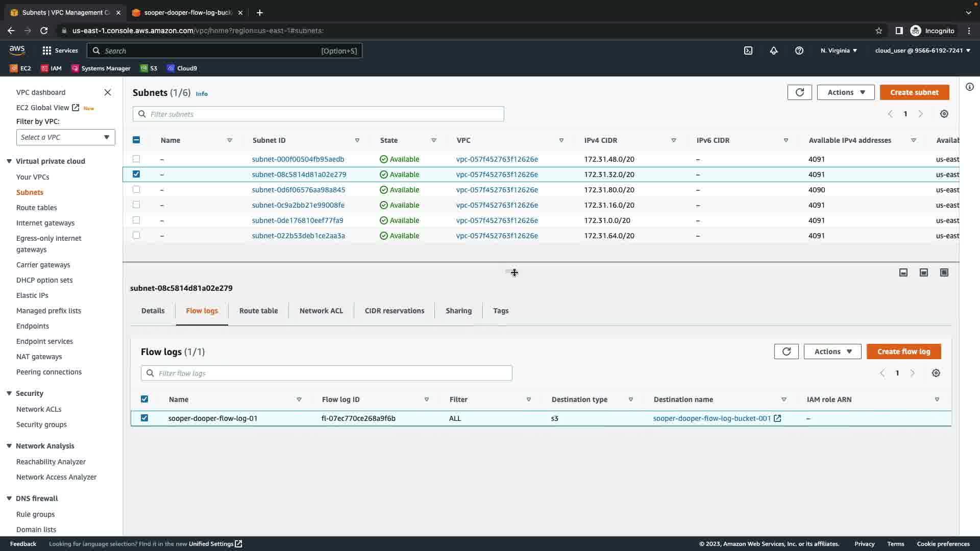Open the S3 bookmark shortcut
Screen dimensions: 980x551
pos(149,68)
